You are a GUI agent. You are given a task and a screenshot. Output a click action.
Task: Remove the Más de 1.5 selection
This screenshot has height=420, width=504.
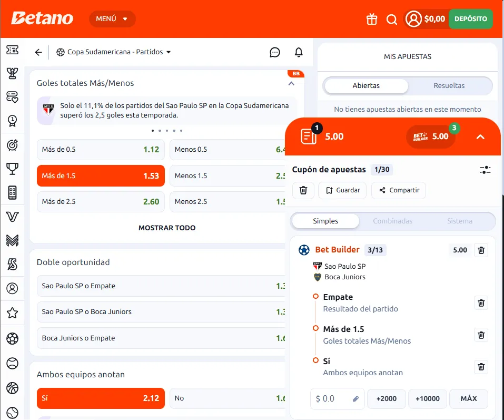point(481,335)
